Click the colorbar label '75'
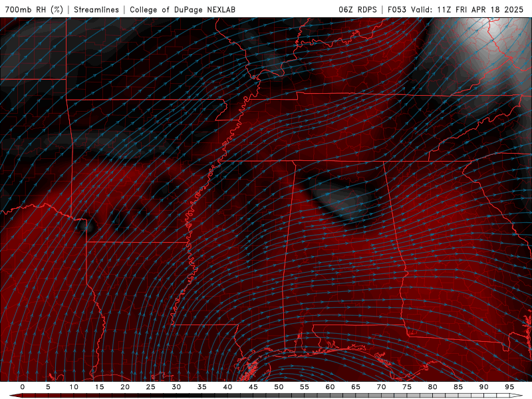532x399 pixels. [x=407, y=387]
